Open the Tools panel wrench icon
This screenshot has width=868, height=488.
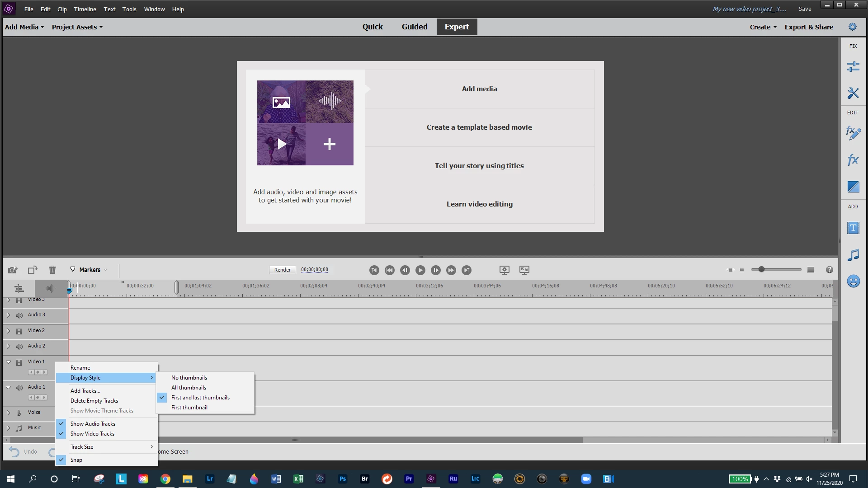point(853,93)
